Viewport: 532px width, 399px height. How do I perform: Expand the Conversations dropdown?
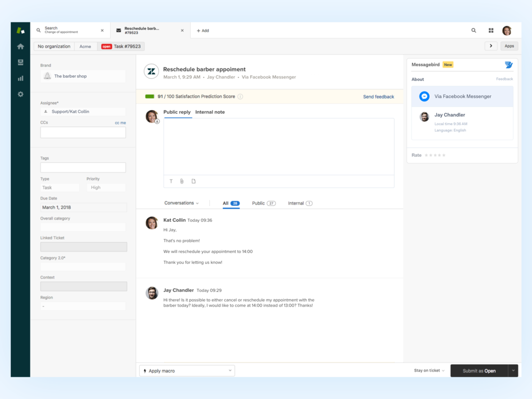pos(180,203)
